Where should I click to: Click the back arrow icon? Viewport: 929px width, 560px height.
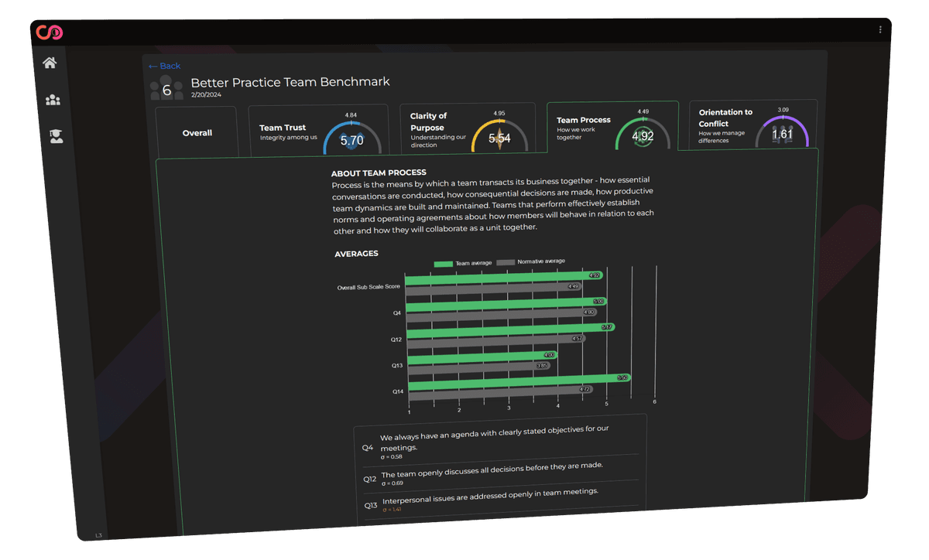[153, 66]
